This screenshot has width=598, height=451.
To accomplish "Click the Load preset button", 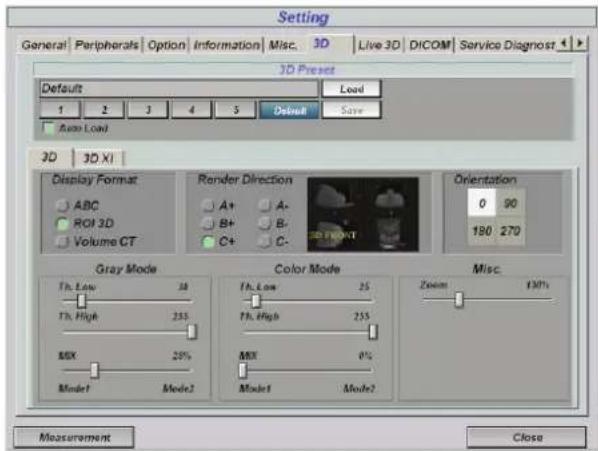I will tap(352, 89).
